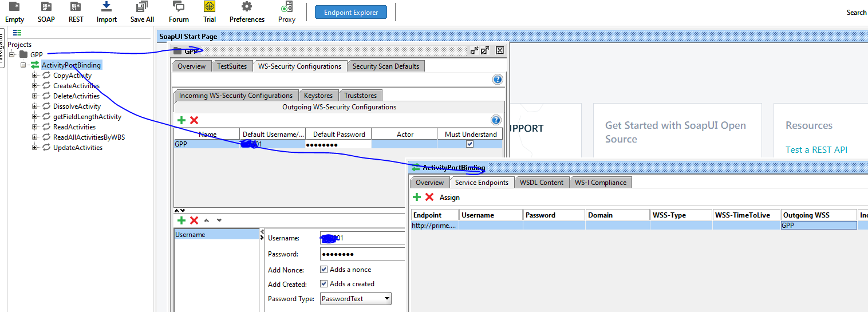Select CopyActivity in the project tree

pos(72,75)
